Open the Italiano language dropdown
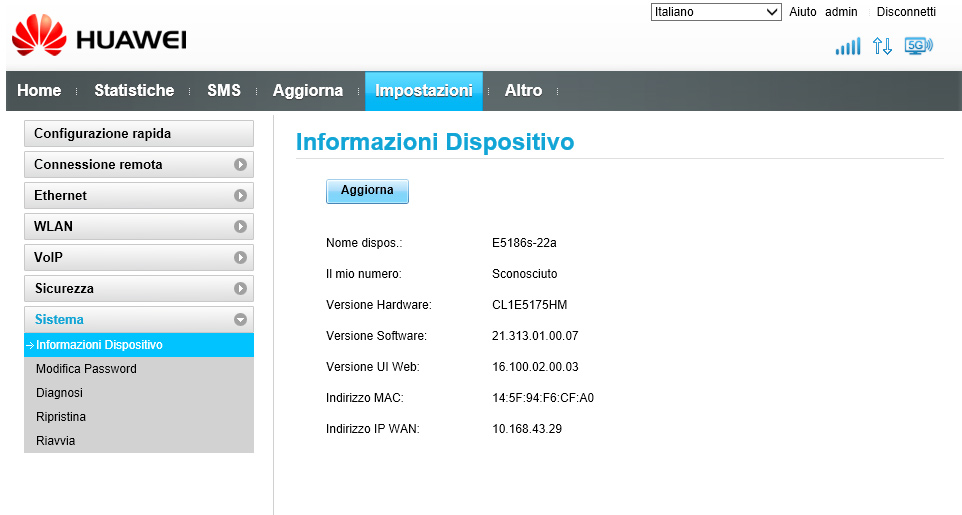 [x=715, y=12]
